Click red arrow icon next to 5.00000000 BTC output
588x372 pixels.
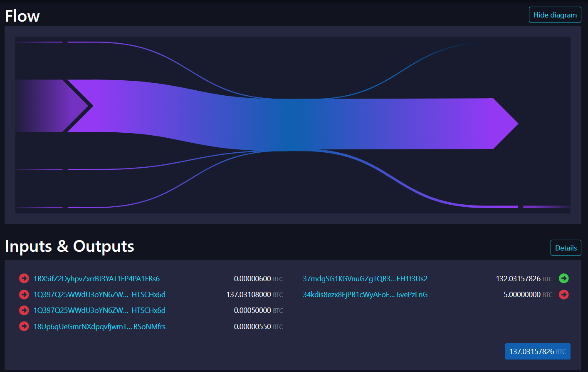pos(563,295)
